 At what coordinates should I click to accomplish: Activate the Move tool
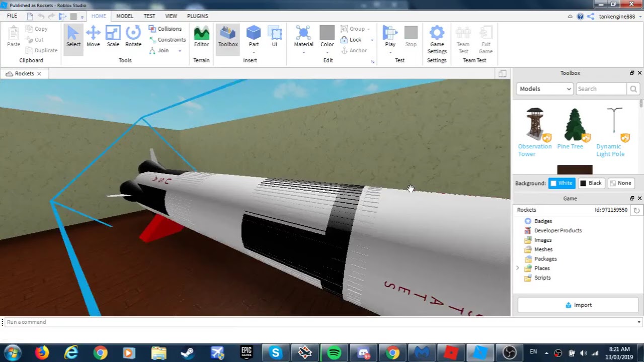point(93,37)
